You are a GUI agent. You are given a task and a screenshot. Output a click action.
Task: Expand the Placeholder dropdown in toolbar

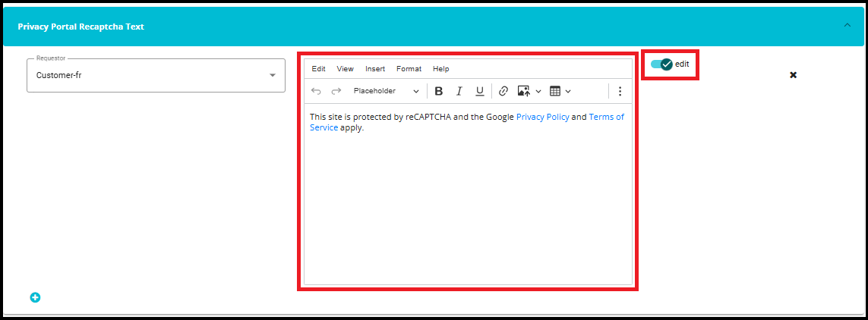386,91
